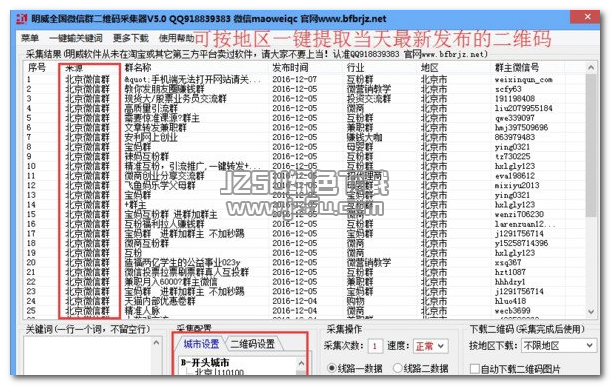Click the 飞鱼妈乐学父母群 group name

[160, 185]
